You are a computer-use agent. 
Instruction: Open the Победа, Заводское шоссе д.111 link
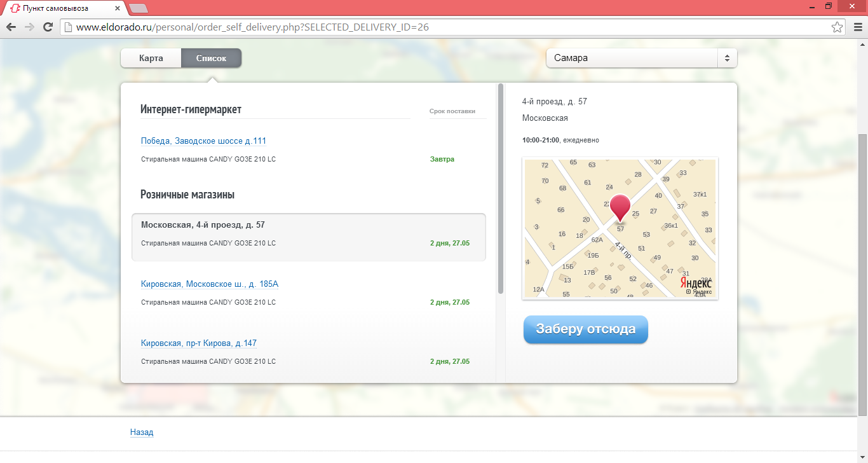(x=203, y=141)
